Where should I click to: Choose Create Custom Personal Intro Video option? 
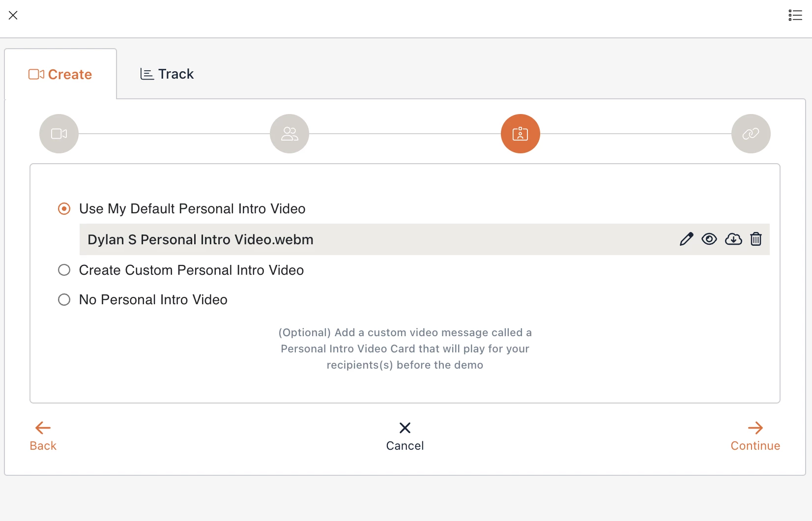tap(64, 270)
